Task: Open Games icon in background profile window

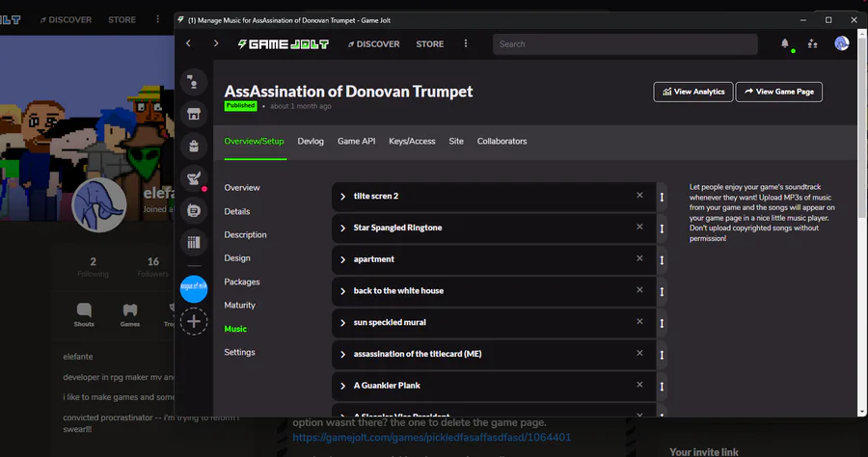Action: [x=130, y=315]
